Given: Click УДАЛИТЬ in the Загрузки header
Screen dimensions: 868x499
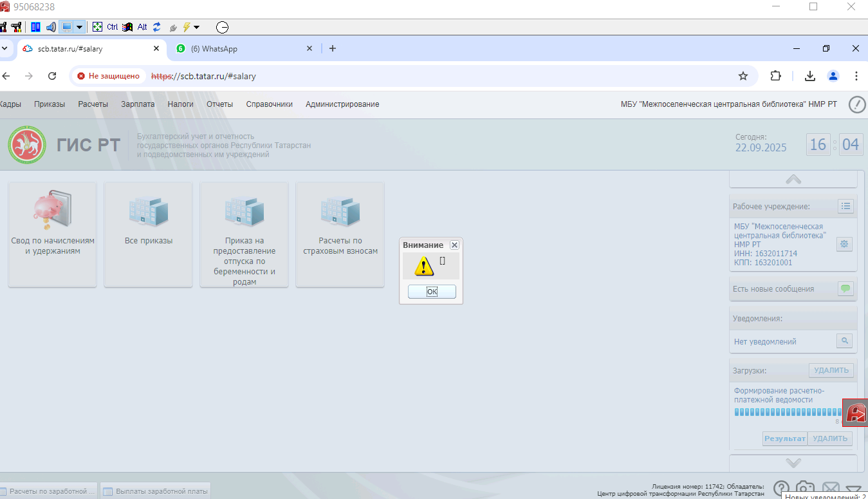Looking at the screenshot, I should click(x=831, y=370).
